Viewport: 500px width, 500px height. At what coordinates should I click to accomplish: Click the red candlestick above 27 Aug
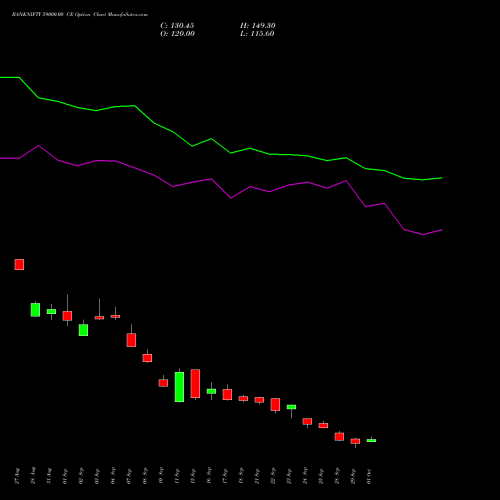point(19,264)
